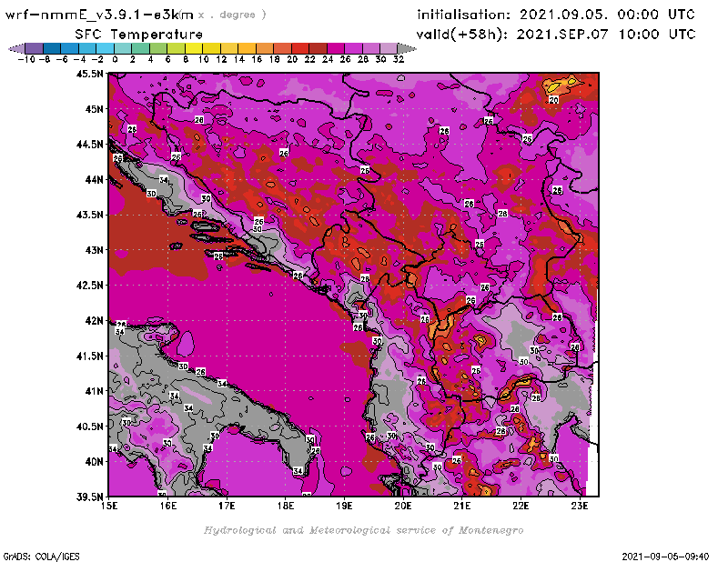Click the orange swatch between 14 and 16

[247, 48]
